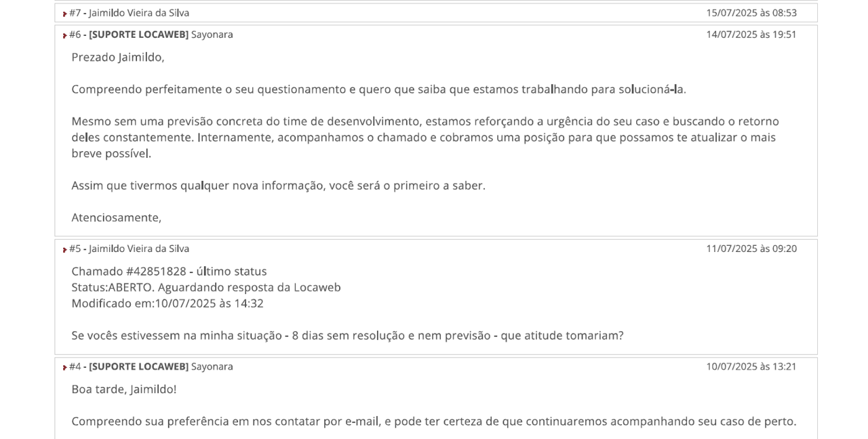
Task: Click the "Prezado Jaimildo," greeting line
Action: coord(118,58)
